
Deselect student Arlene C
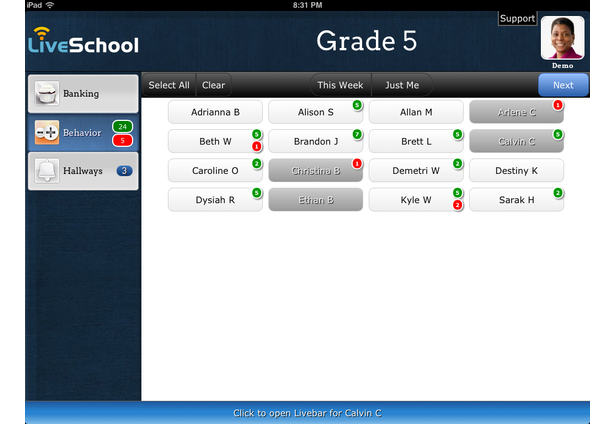pyautogui.click(x=517, y=112)
